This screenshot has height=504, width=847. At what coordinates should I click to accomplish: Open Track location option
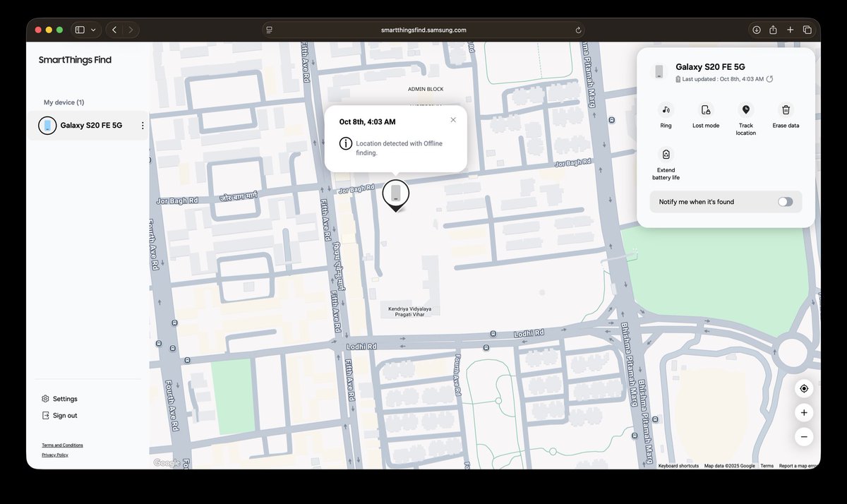click(745, 119)
